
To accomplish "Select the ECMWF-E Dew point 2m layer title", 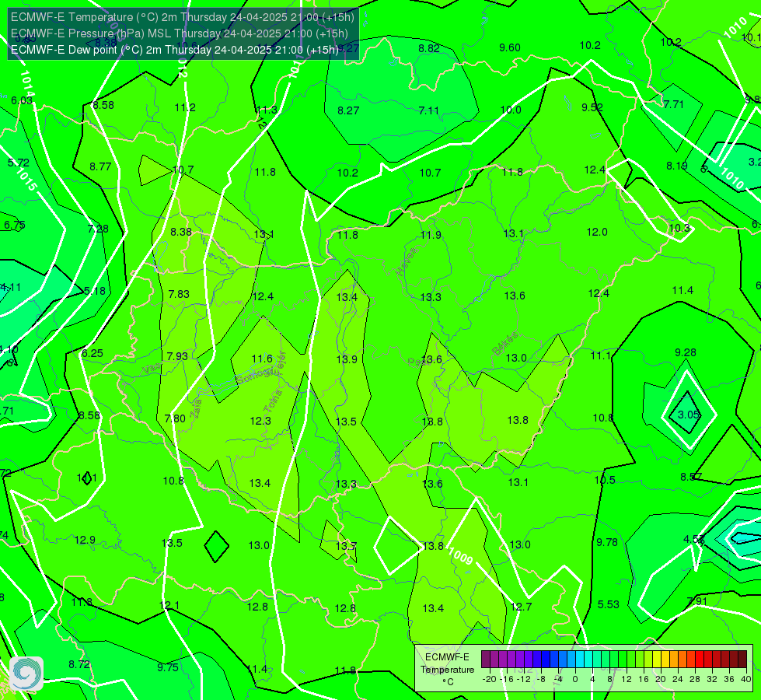I will point(174,50).
